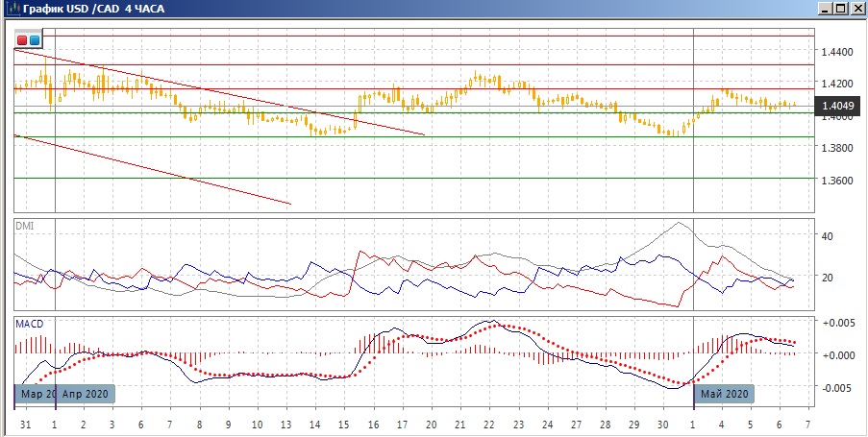The image size is (868, 437).
Task: Select the MACD indicator label
Action: pos(29,325)
